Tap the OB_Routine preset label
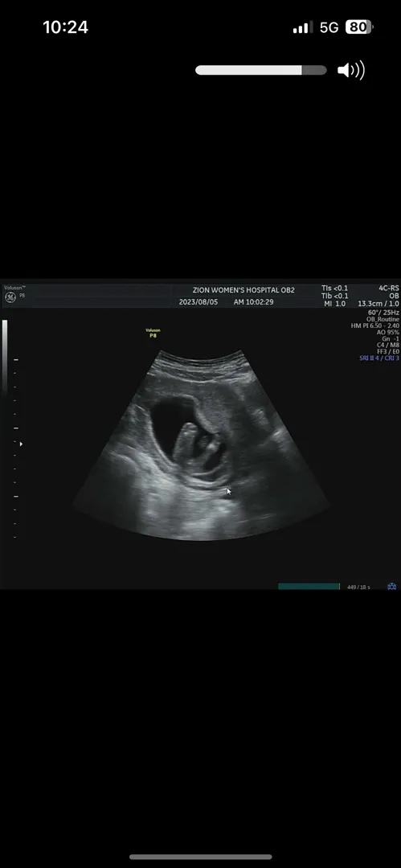401x868 pixels. point(383,319)
